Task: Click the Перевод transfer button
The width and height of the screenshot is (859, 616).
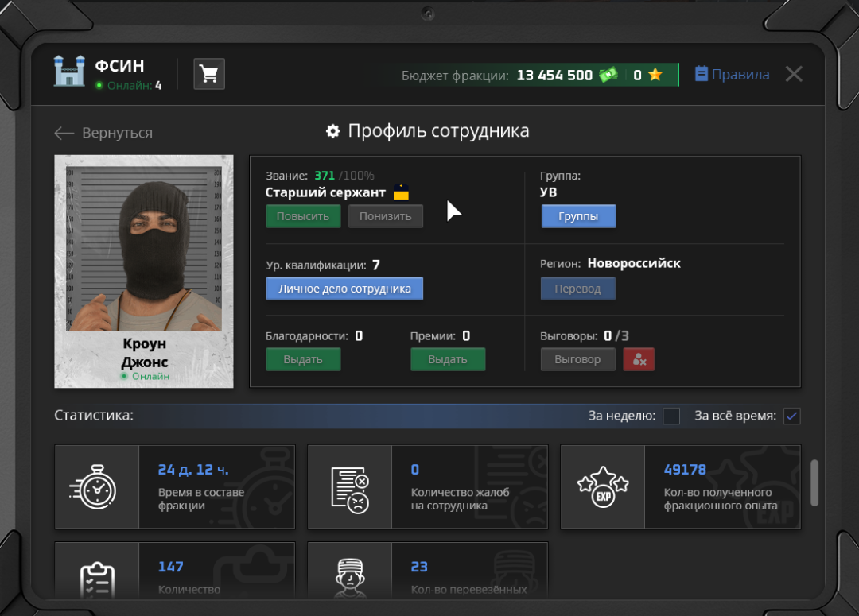Action: pos(577,289)
